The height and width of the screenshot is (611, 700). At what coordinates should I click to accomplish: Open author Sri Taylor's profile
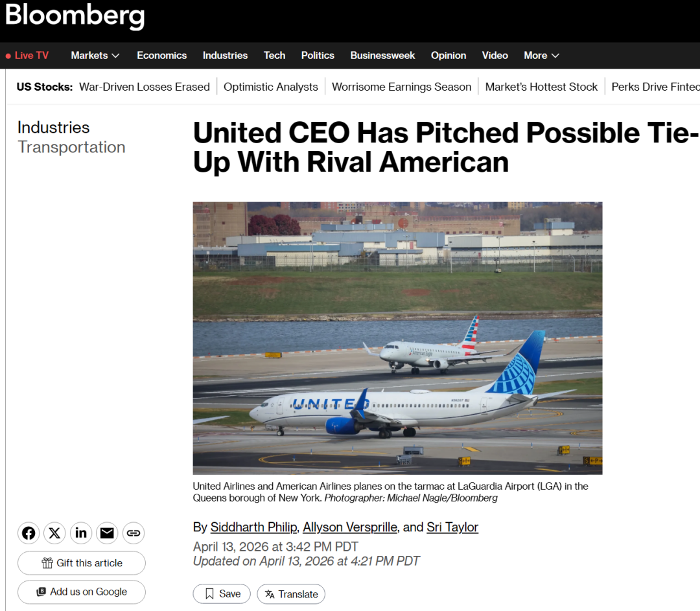tap(452, 527)
